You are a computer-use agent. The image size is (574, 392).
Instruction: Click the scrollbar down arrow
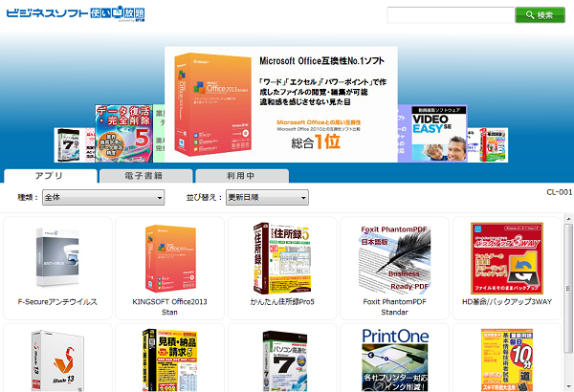[568, 387]
